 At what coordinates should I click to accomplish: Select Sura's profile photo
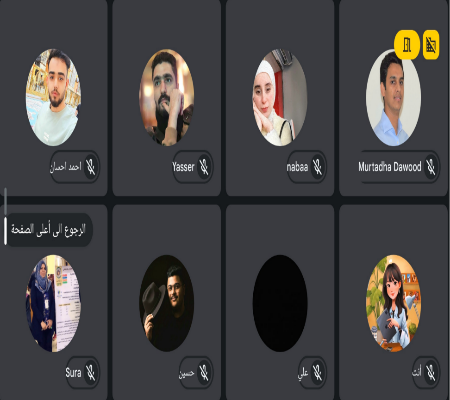pyautogui.click(x=53, y=303)
